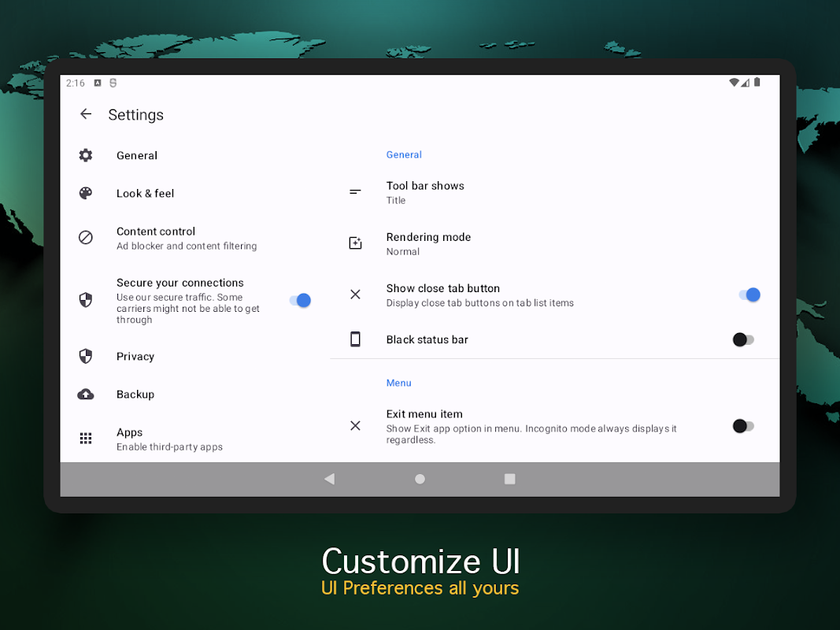The height and width of the screenshot is (630, 840).
Task: Disable the Secure your connections switch
Action: [x=300, y=301]
